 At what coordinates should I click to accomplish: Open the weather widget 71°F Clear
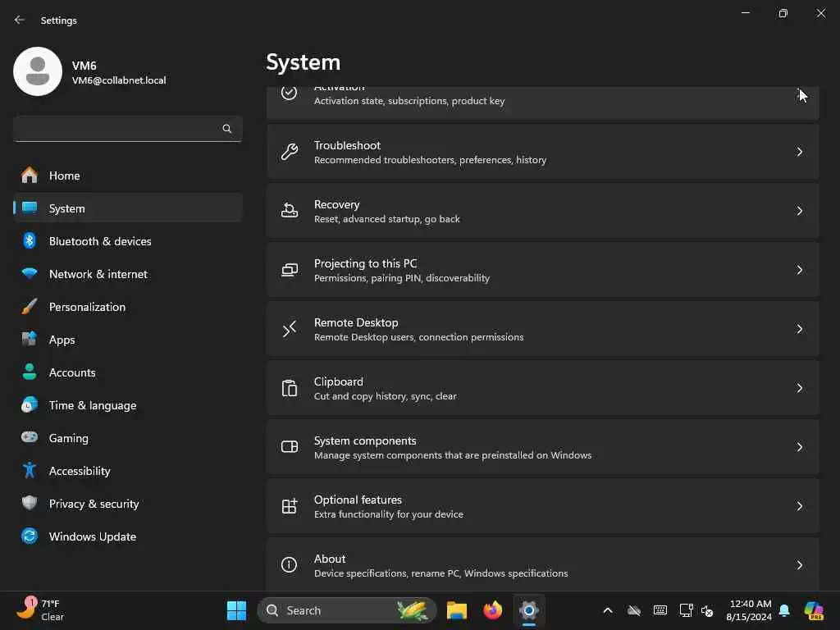coord(40,609)
